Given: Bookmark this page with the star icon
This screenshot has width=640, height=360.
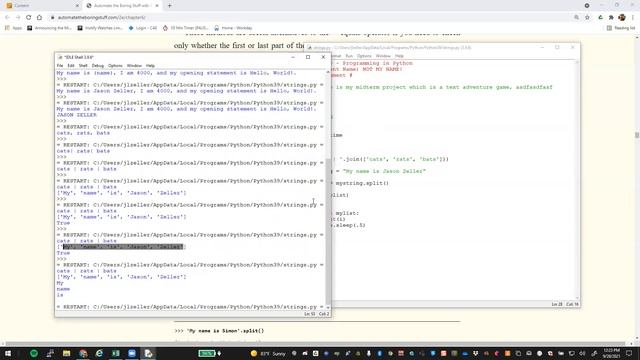Looking at the screenshot, I should click(587, 18).
